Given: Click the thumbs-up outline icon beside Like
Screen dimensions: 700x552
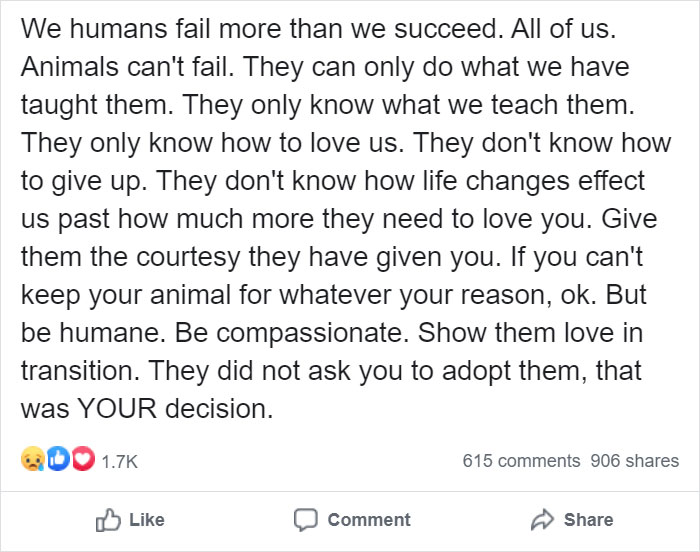Looking at the screenshot, I should tap(108, 520).
